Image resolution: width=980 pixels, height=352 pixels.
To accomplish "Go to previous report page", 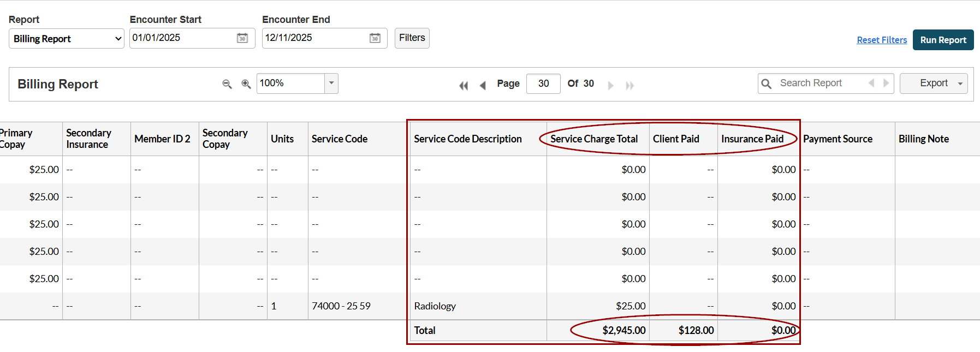I will click(483, 85).
